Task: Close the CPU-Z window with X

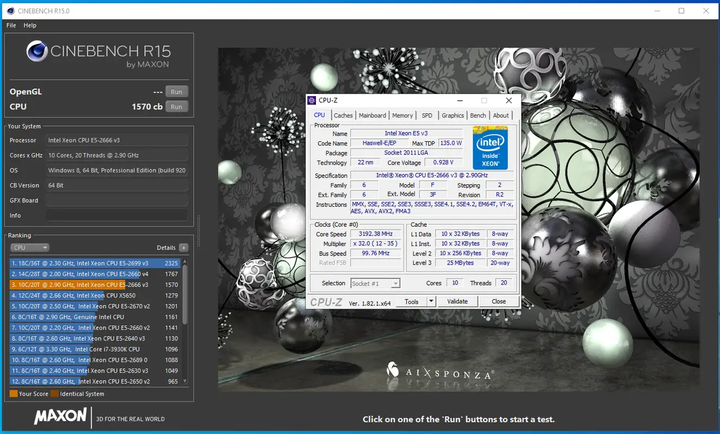Action: (509, 101)
